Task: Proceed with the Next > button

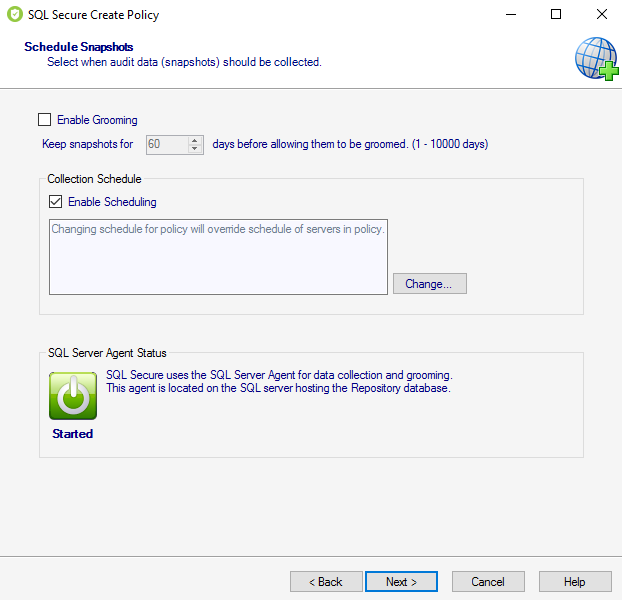Action: coord(401,582)
